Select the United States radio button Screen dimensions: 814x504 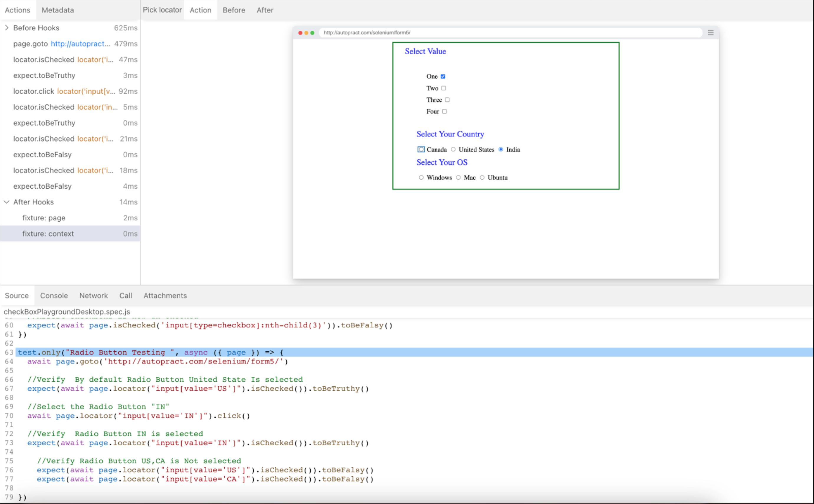pyautogui.click(x=453, y=149)
